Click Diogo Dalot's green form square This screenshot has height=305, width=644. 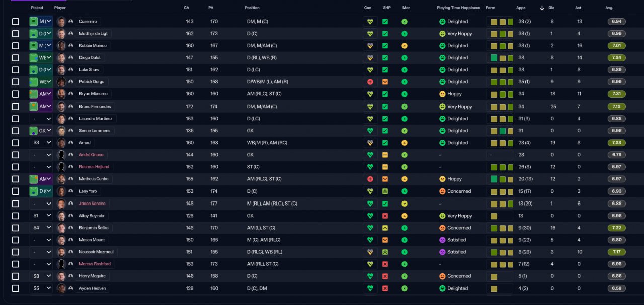(494, 58)
